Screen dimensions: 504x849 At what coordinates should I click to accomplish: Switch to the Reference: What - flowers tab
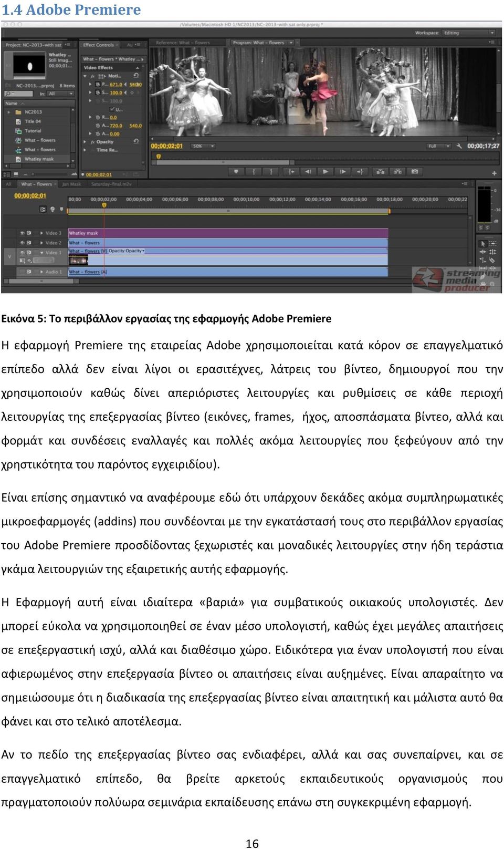point(183,43)
